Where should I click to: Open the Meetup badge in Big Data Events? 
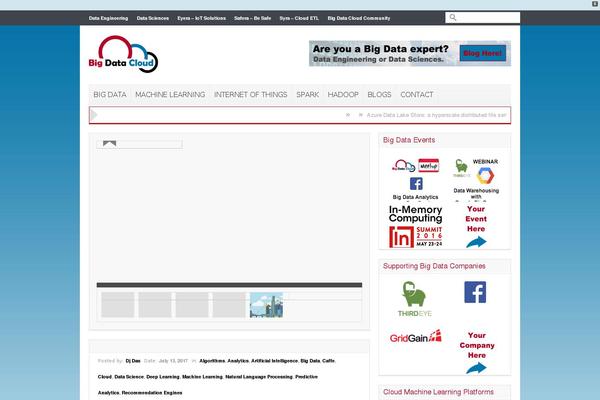click(x=429, y=166)
